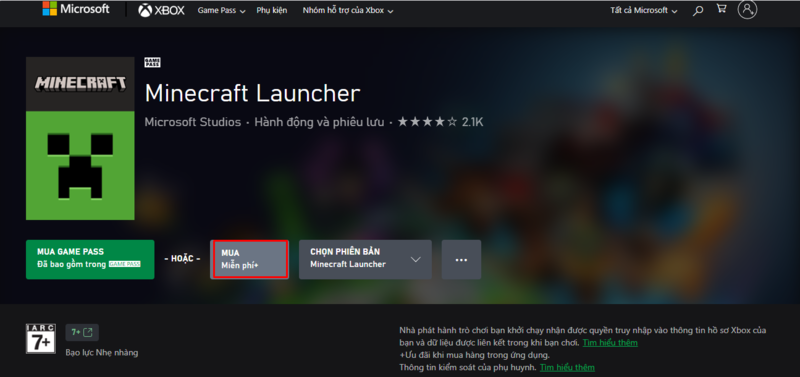Viewport: 800px width, 377px height.
Task: Click '+Ưu đãi khi mua hàng' text
Action: click(474, 355)
